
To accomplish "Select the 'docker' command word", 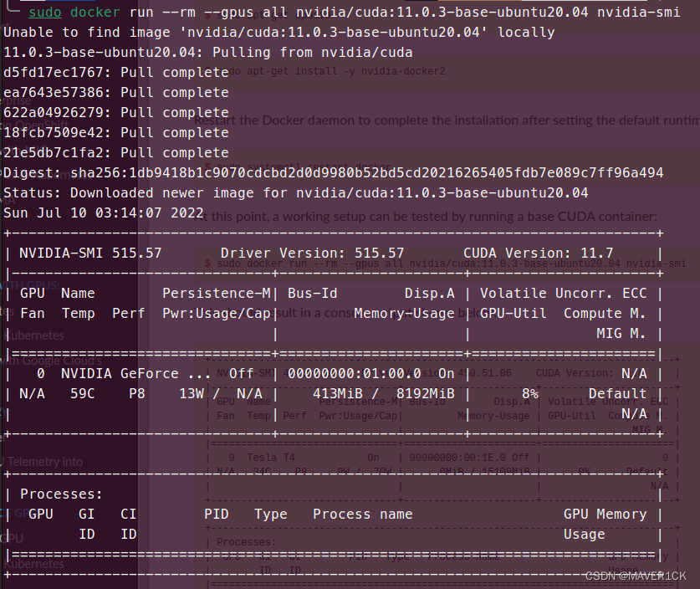I will 95,12.
